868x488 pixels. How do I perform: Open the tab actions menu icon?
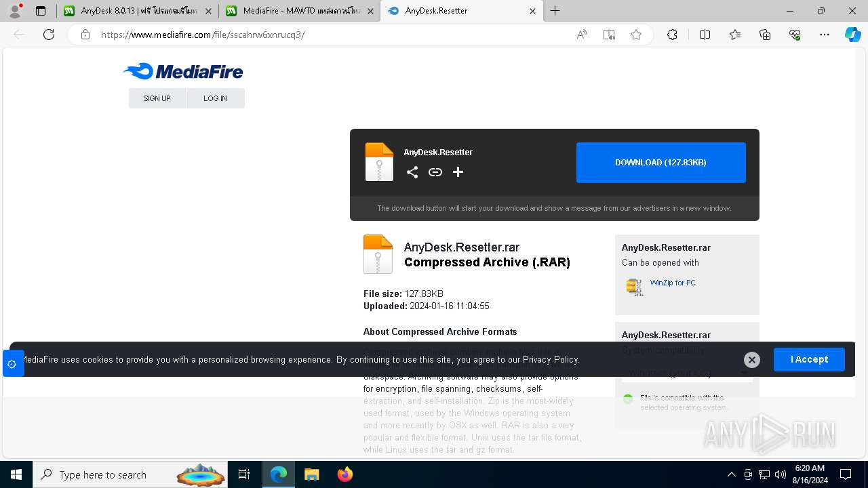[41, 11]
